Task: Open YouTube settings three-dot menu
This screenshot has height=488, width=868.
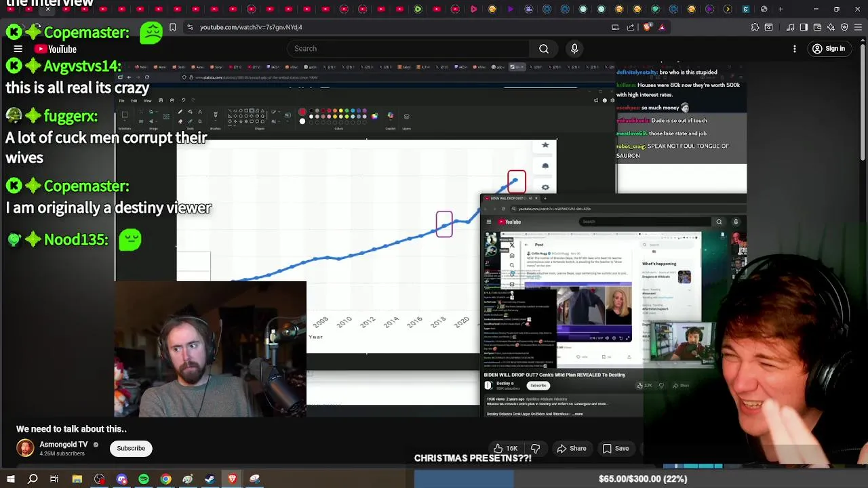Action: pos(795,49)
